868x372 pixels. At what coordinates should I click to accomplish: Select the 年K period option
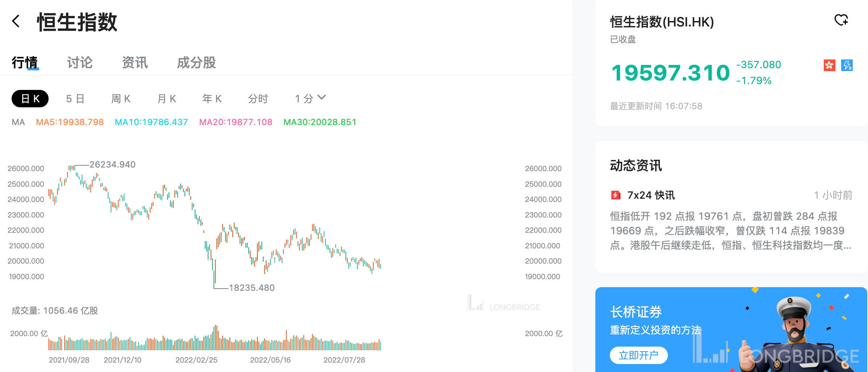tap(212, 98)
